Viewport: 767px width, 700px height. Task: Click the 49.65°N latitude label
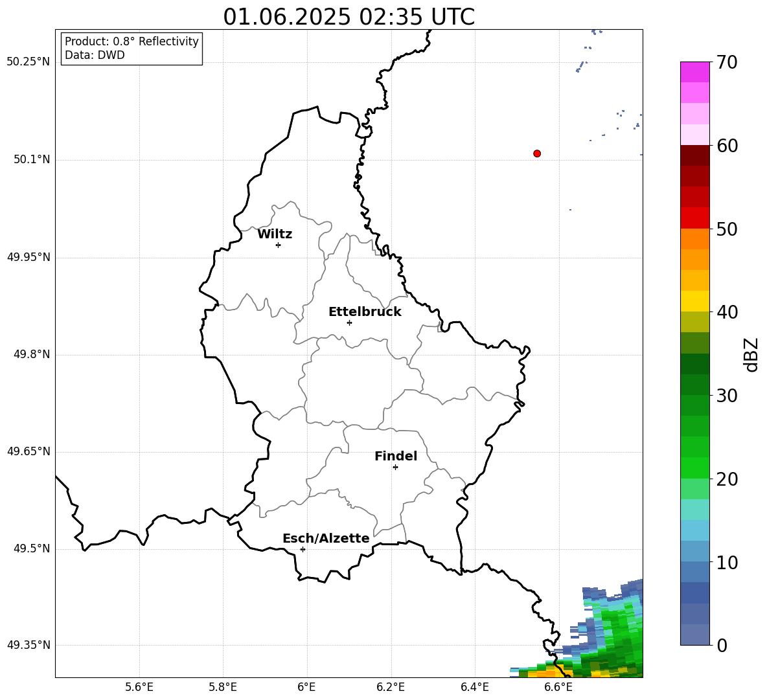[x=29, y=451]
